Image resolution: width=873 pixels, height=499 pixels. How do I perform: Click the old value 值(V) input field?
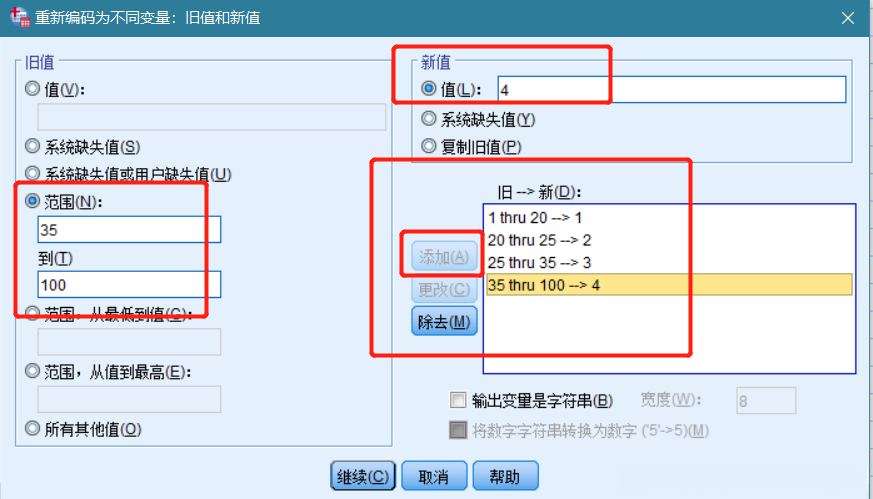[x=212, y=117]
